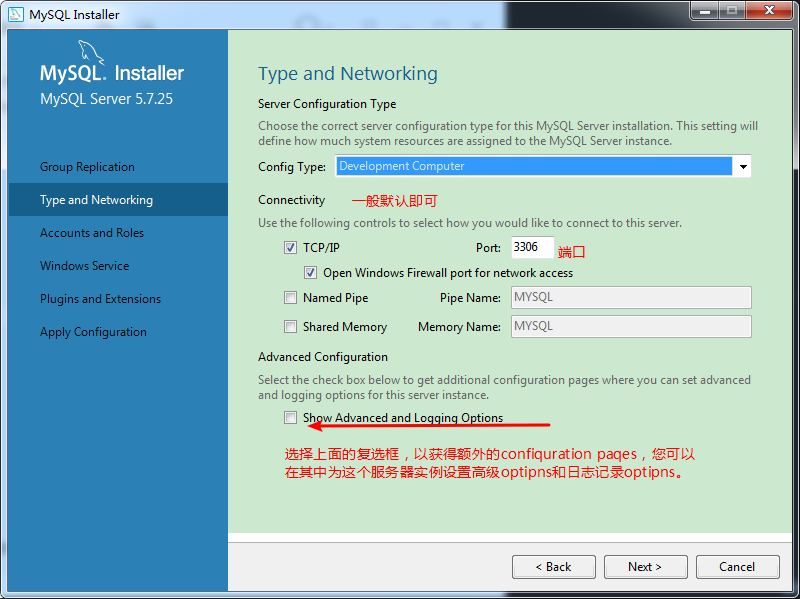800x599 pixels.
Task: Close the MySQL Installer window
Action: (768, 11)
